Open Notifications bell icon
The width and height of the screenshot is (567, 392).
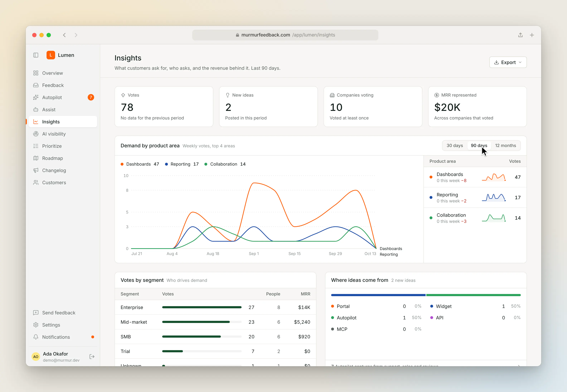coord(36,337)
